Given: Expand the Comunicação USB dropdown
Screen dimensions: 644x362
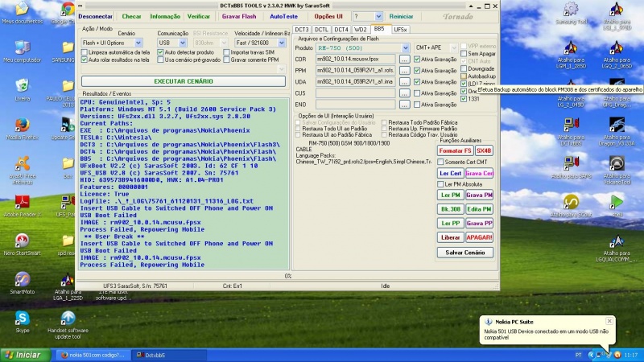Looking at the screenshot, I should click(183, 43).
